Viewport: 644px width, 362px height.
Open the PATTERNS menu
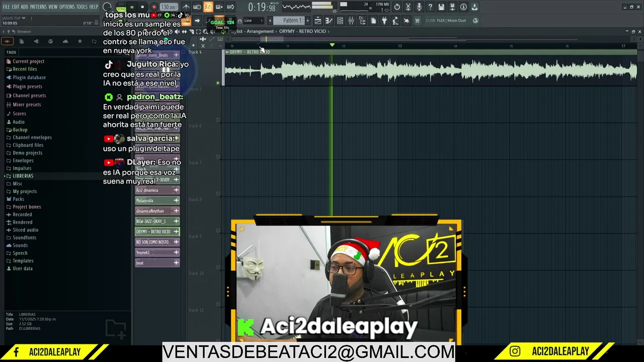coord(38,7)
